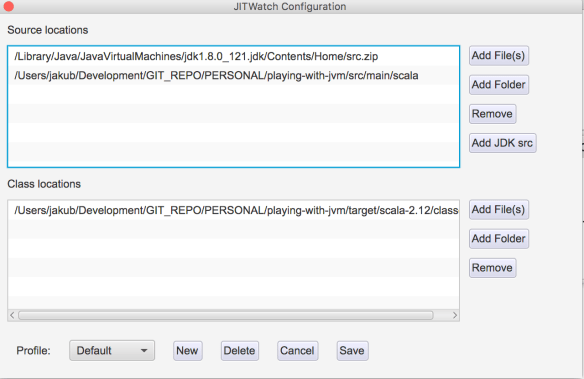Image resolution: width=584 pixels, height=379 pixels.
Task: Select the target/scala-2.12 class location entry
Action: tap(234, 210)
